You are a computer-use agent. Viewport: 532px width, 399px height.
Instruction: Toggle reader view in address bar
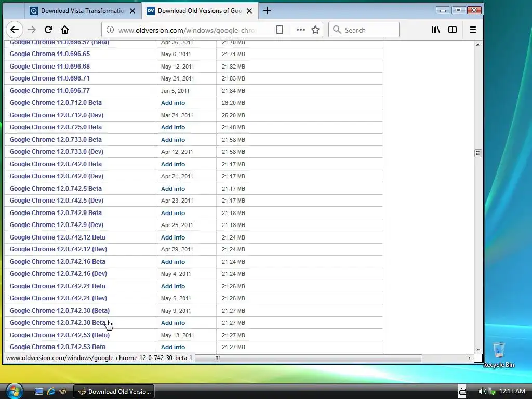(x=279, y=30)
